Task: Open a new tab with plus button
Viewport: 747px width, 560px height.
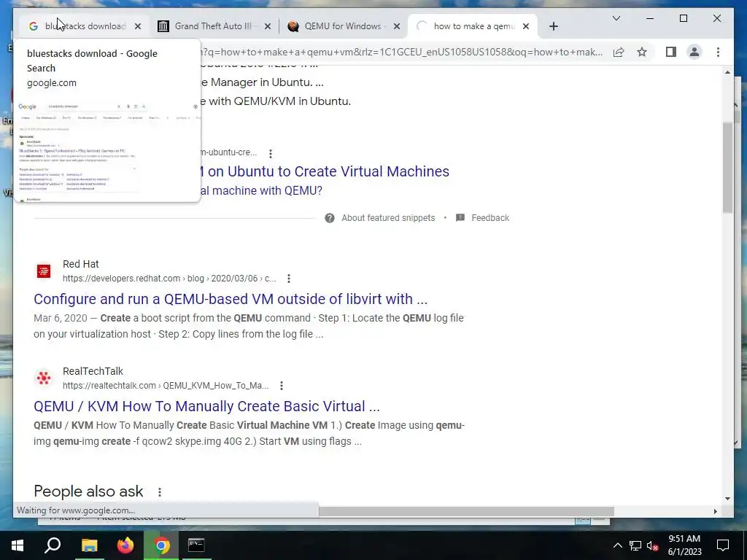Action: point(553,26)
